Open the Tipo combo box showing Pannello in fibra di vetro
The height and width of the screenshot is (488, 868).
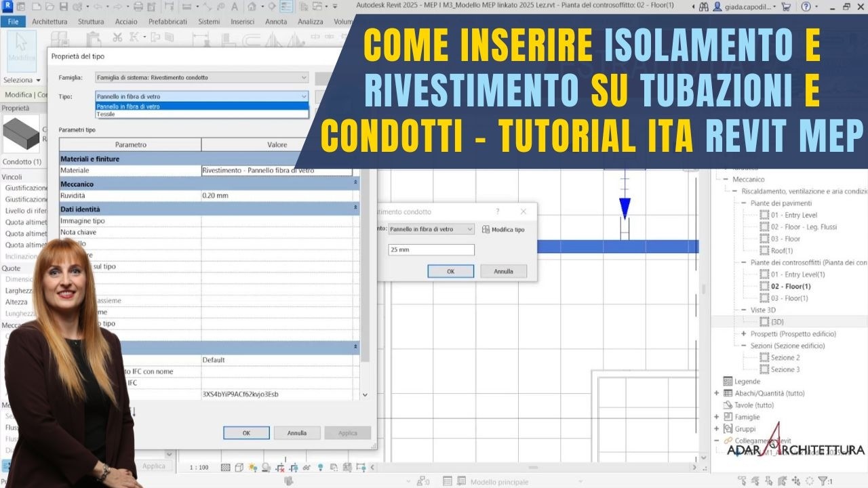coord(201,96)
